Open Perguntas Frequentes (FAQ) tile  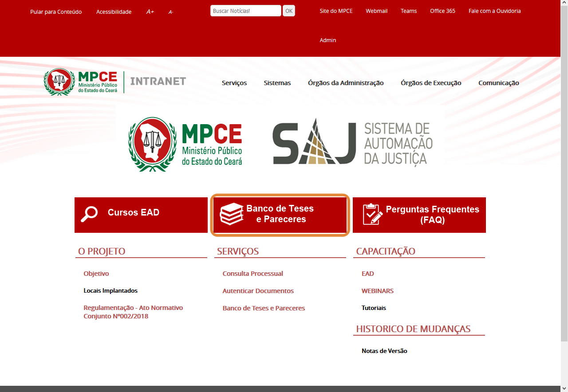point(419,215)
